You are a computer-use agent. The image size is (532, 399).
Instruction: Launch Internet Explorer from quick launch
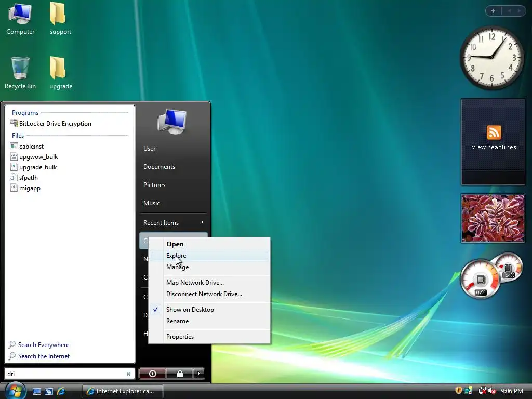click(x=61, y=391)
